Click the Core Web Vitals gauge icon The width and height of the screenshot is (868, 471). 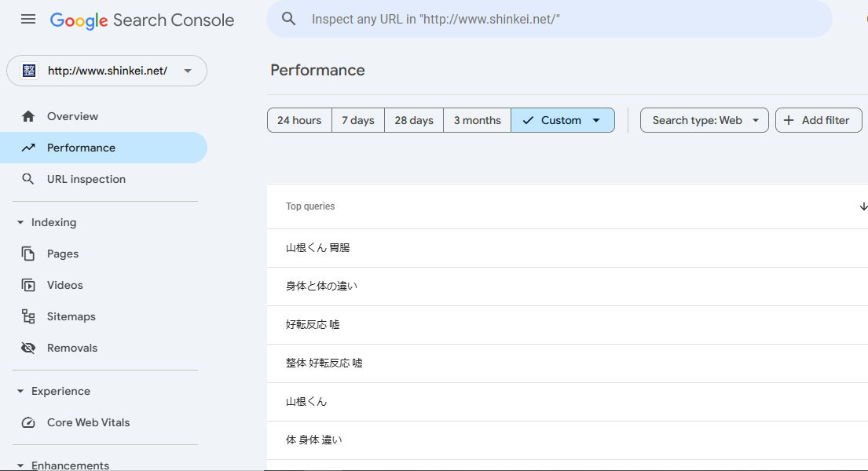coord(28,422)
